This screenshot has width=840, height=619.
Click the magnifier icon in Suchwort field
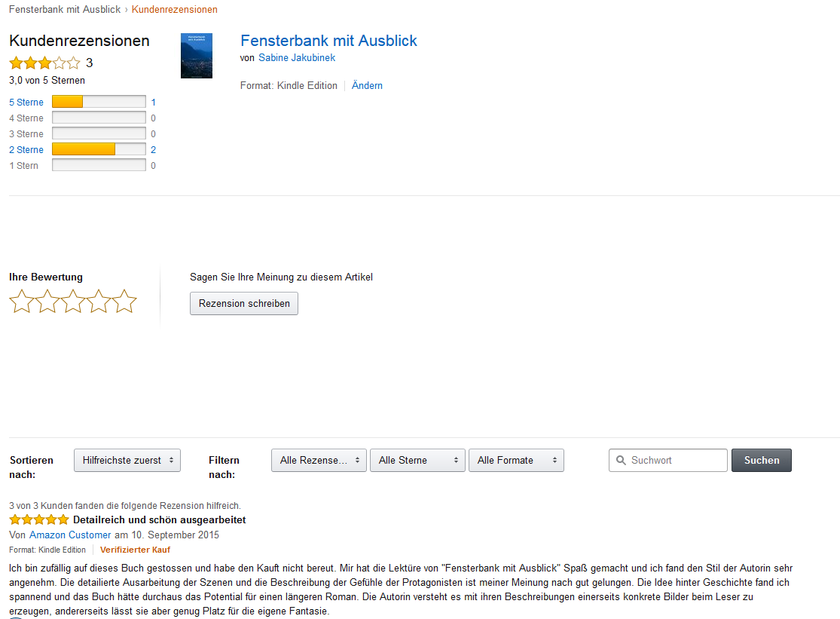coord(621,461)
